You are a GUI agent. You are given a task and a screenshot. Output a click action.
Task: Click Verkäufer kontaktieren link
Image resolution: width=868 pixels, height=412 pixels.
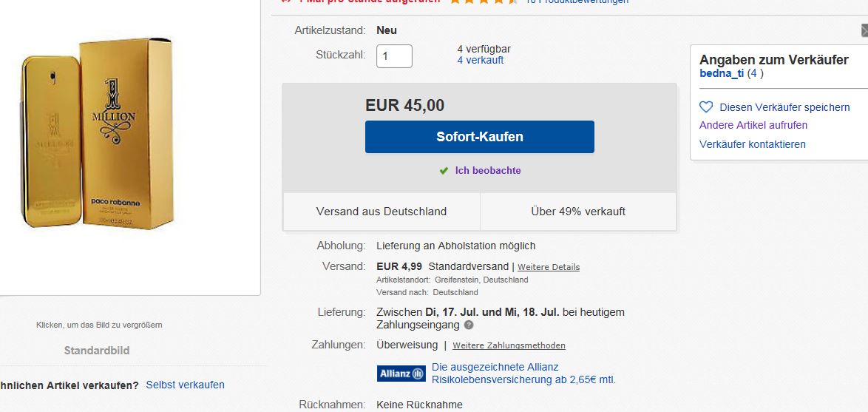pyautogui.click(x=753, y=144)
